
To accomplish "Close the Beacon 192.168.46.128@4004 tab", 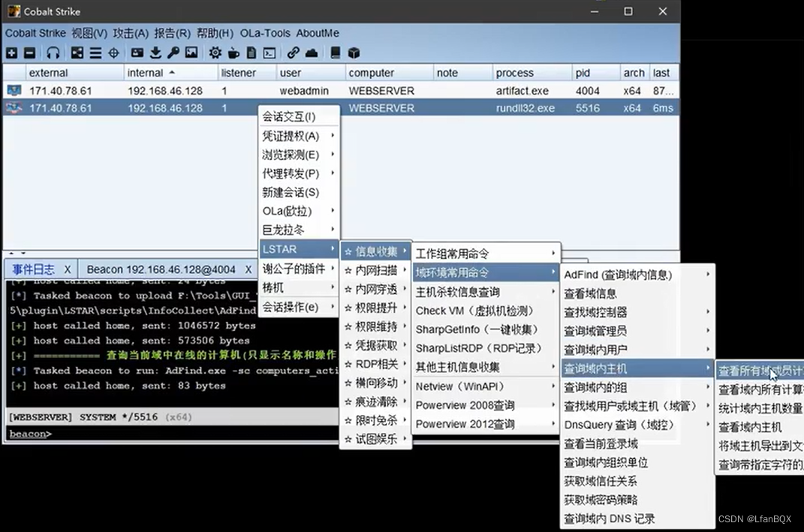I will [x=248, y=269].
